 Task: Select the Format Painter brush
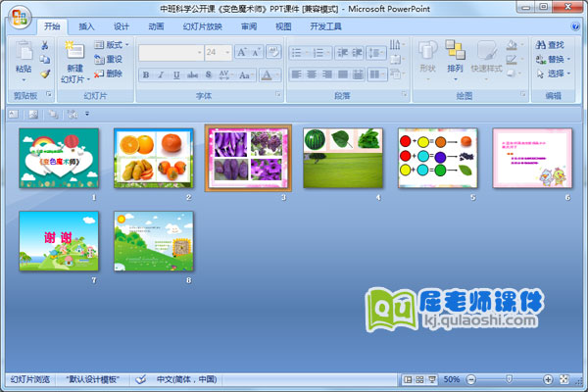tap(45, 73)
